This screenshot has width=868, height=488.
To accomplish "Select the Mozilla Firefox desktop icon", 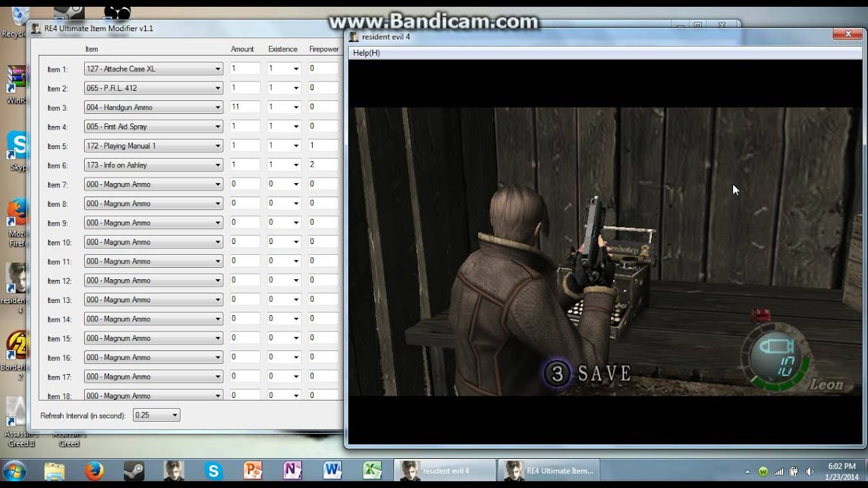I will [x=16, y=222].
